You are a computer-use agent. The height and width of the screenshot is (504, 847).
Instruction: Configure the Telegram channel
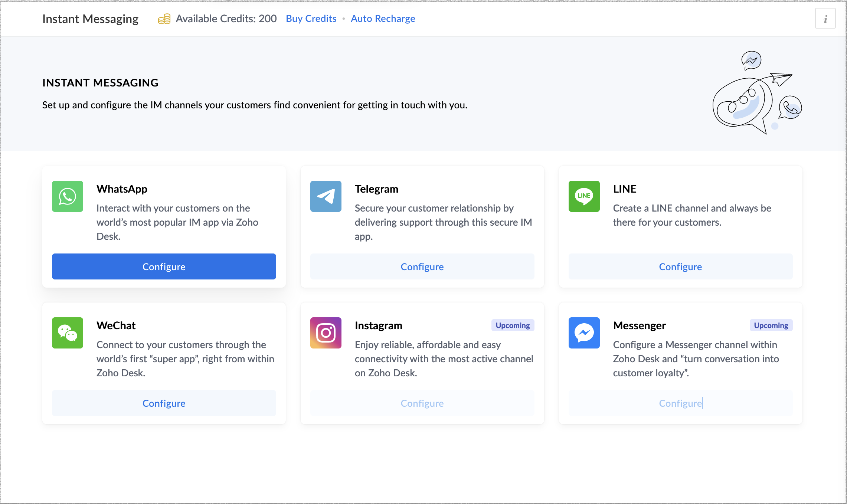click(x=422, y=266)
